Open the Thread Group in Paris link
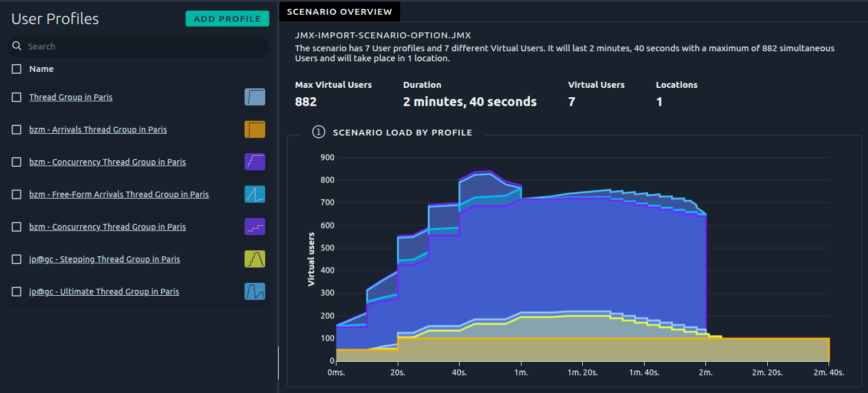Image resolution: width=868 pixels, height=393 pixels. (x=71, y=97)
